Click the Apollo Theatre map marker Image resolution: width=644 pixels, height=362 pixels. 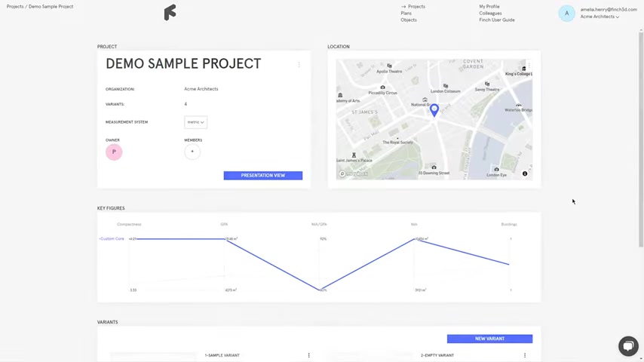click(x=389, y=66)
